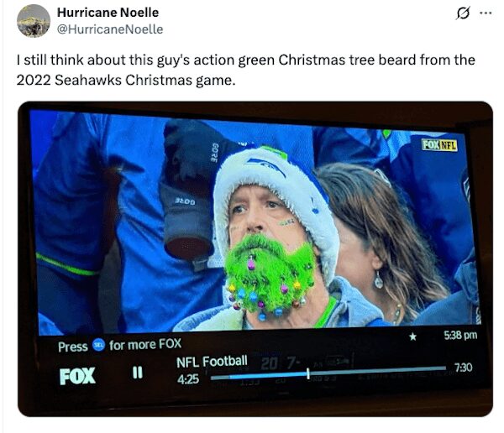Click the star favorite icon
The width and height of the screenshot is (504, 433).
tap(412, 336)
